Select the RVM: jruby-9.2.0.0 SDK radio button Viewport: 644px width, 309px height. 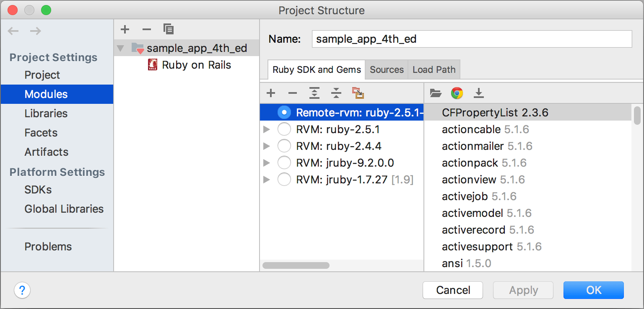pos(284,163)
